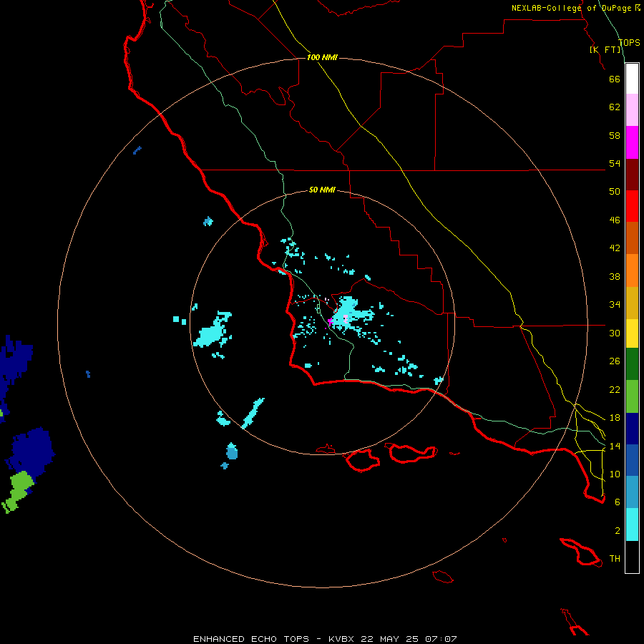Click the elongated cyan echo streak south-west
Image resolution: width=644 pixels, height=644 pixels.
253,413
